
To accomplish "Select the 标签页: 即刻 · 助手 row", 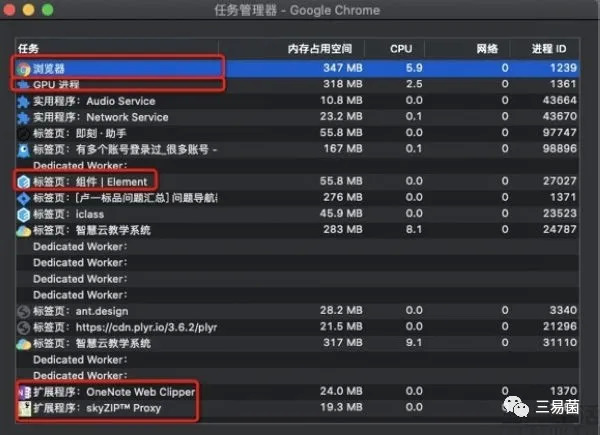I will 297,133.
